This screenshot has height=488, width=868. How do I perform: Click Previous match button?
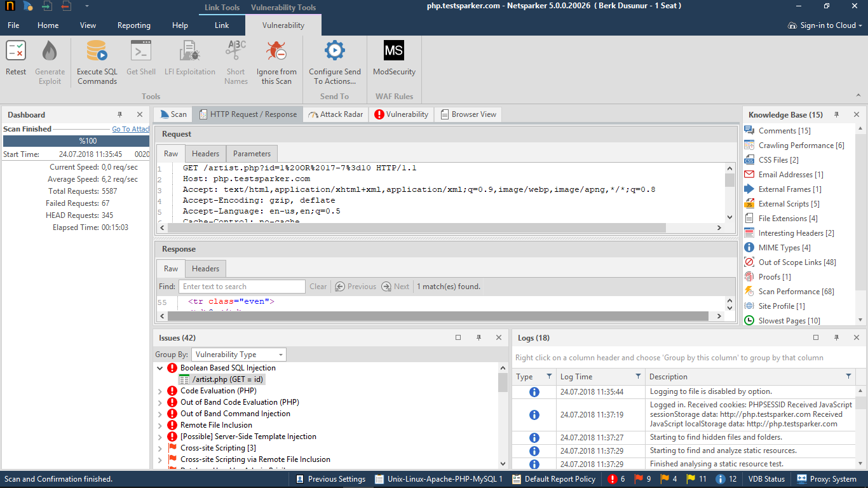tap(356, 287)
